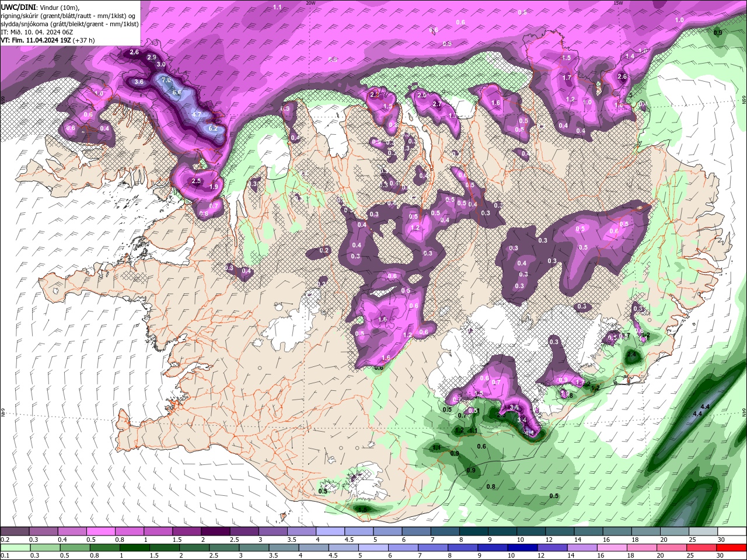Select the deep blue 10–12 rain scale swatch
This screenshot has width=747, height=560.
(523, 548)
